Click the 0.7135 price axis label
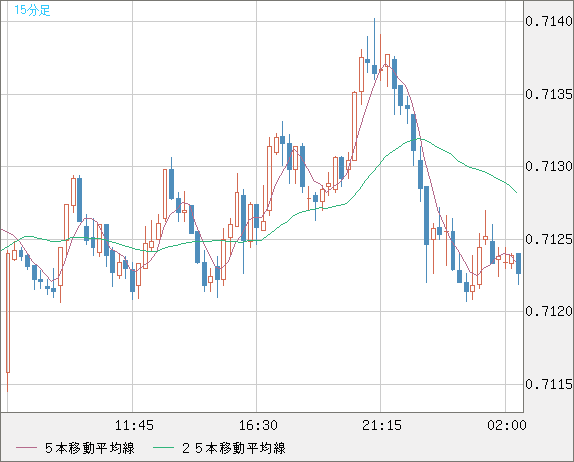Viewport: 574px width, 462px height. coord(549,94)
